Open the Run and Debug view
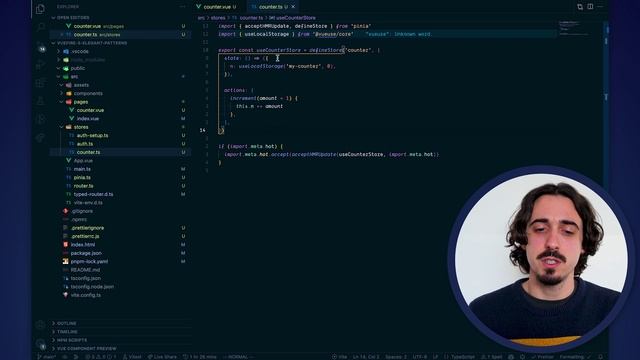640x360 pixels. (40, 64)
